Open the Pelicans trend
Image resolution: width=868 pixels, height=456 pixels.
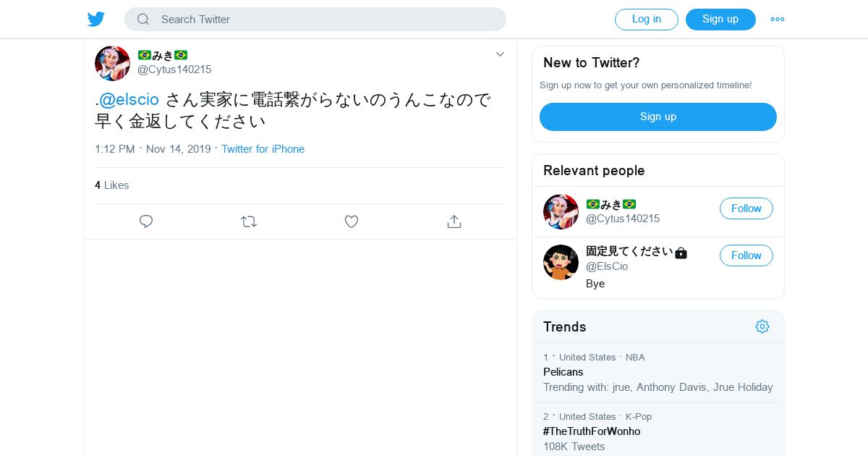click(x=563, y=372)
